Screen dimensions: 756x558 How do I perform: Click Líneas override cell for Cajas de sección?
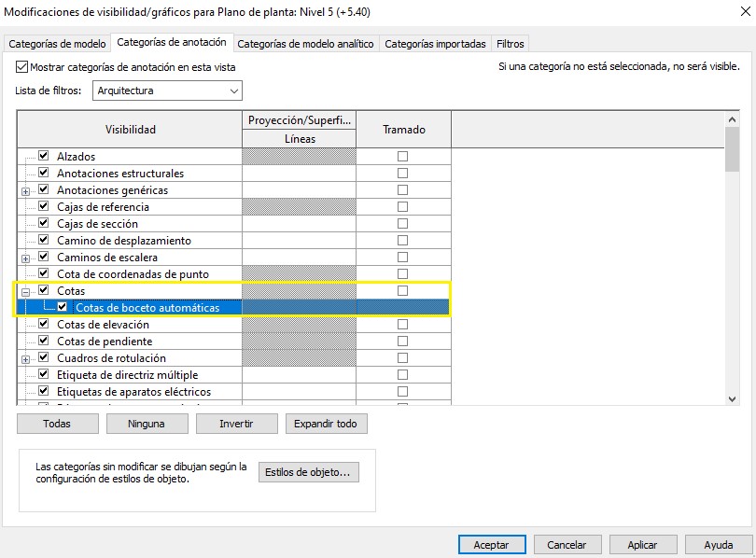(299, 224)
